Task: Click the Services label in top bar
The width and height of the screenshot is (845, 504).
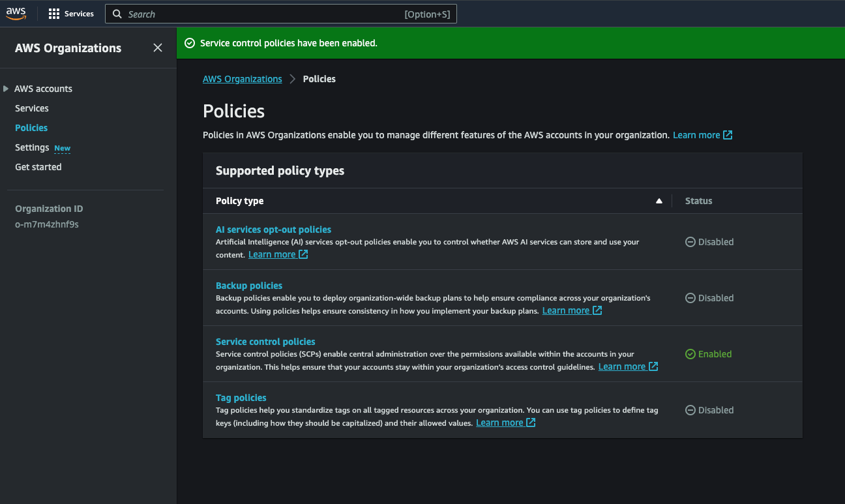Action: [x=79, y=14]
